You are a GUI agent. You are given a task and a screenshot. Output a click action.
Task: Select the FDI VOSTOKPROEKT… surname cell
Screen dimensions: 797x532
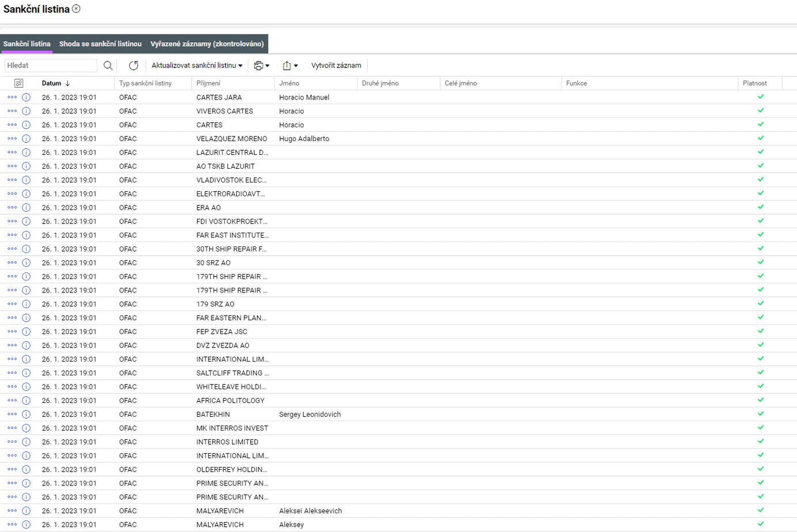pos(232,222)
